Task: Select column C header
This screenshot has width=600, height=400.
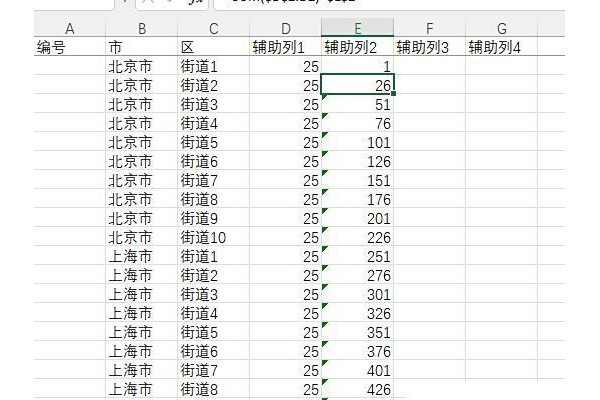Action: pyautogui.click(x=214, y=28)
